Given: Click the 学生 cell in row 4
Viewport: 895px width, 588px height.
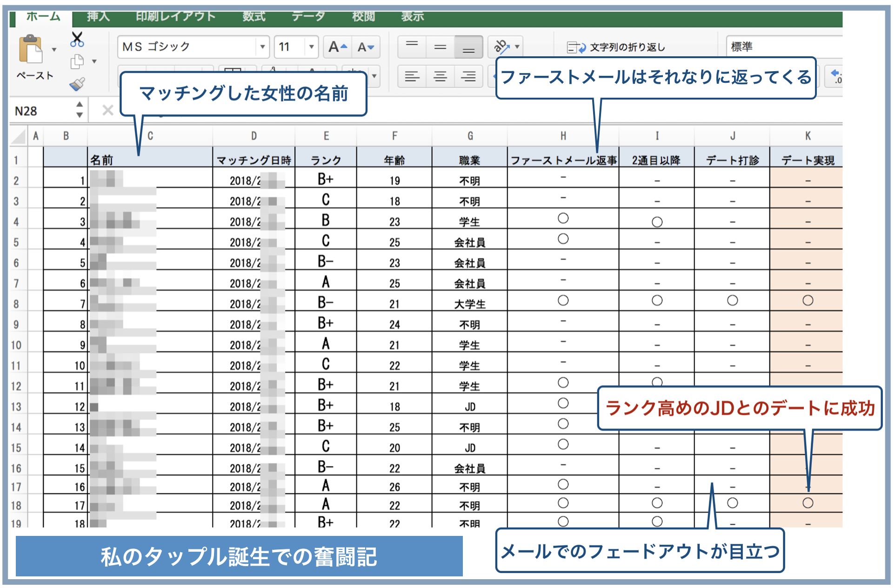Looking at the screenshot, I should 469,220.
